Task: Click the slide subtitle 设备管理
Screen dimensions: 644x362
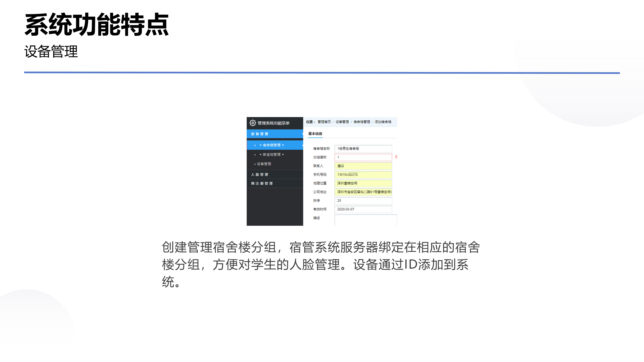Action: click(x=51, y=51)
